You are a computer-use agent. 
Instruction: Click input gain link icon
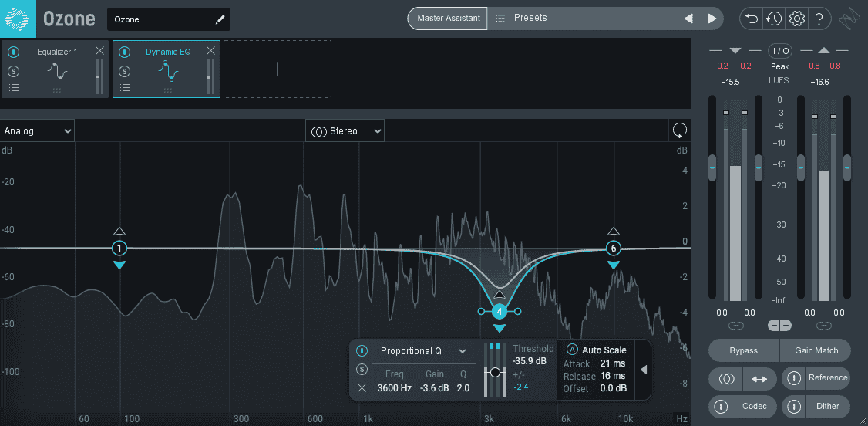coord(735,326)
